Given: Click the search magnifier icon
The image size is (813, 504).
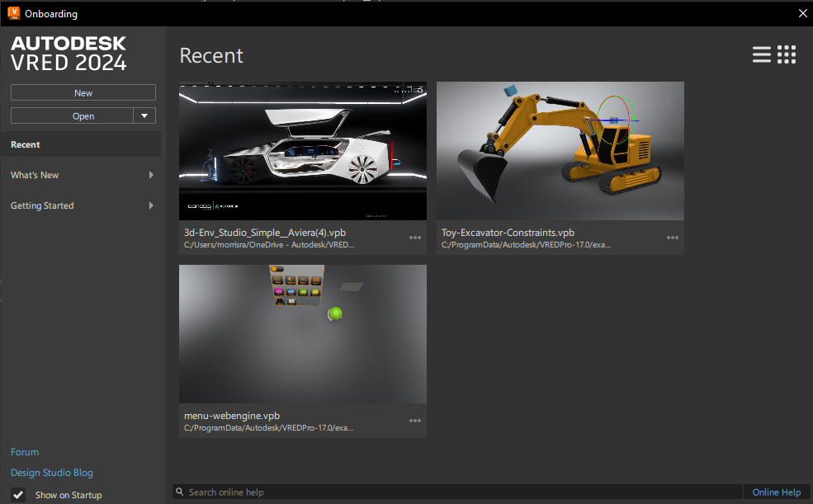Looking at the screenshot, I should [179, 492].
